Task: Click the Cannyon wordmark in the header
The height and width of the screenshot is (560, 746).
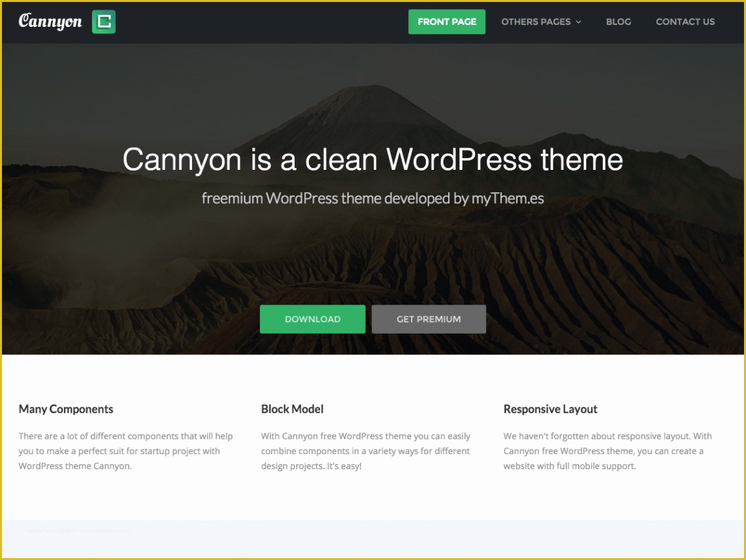Action: [51, 21]
